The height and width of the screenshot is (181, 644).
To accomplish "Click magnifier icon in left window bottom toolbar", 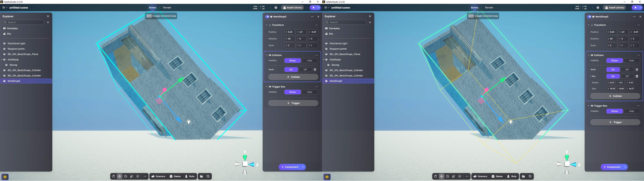I will 208,176.
